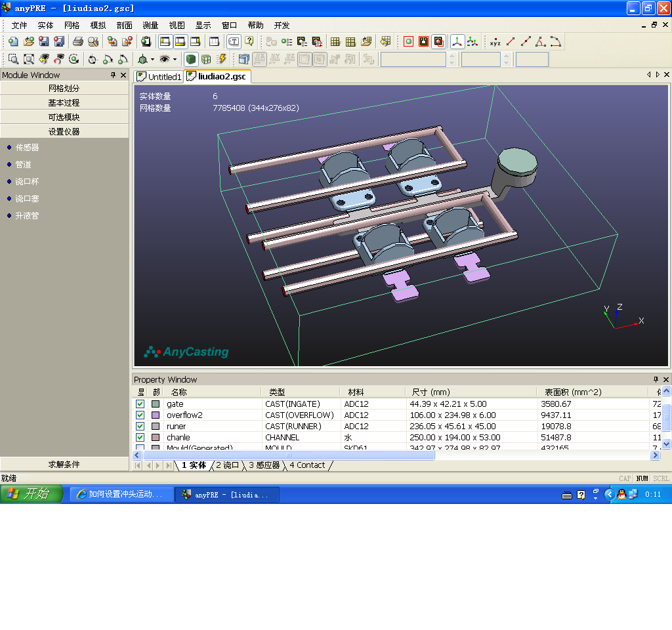The width and height of the screenshot is (672, 630).
Task: Click the clipboard paste entity icon
Action: tap(146, 41)
